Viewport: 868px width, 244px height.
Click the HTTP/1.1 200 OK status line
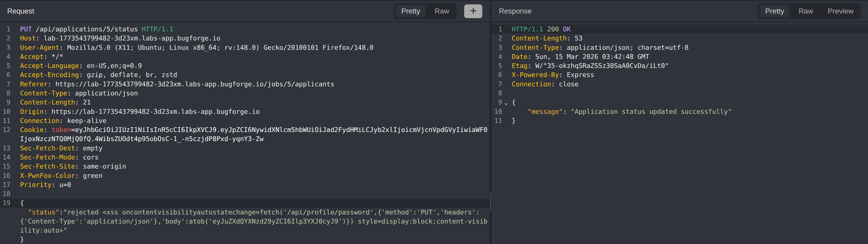(x=541, y=29)
